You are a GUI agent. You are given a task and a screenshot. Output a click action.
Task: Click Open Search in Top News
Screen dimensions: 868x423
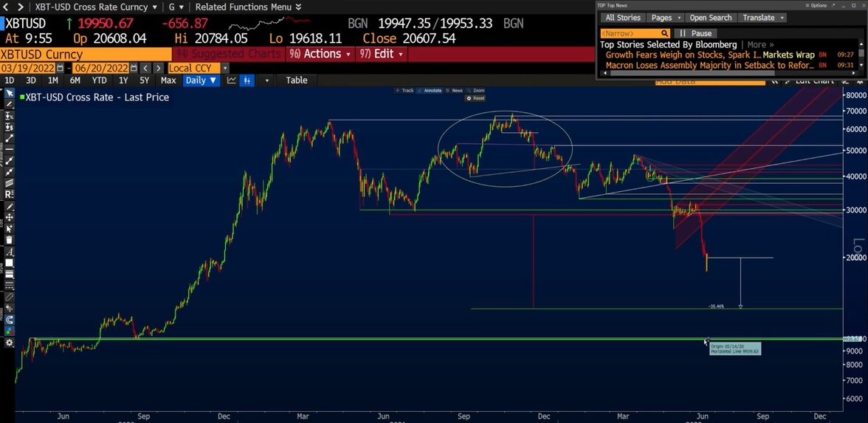(711, 18)
